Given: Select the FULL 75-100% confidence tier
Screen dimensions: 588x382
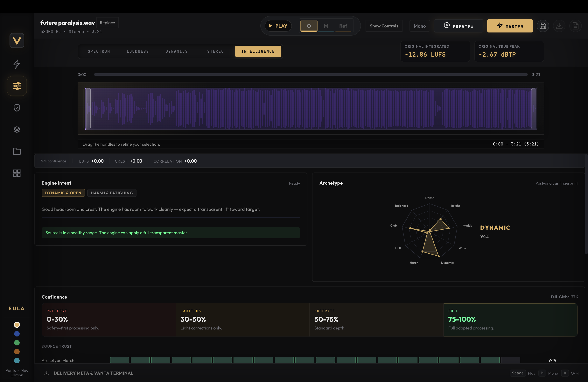Looking at the screenshot, I should click(x=510, y=320).
